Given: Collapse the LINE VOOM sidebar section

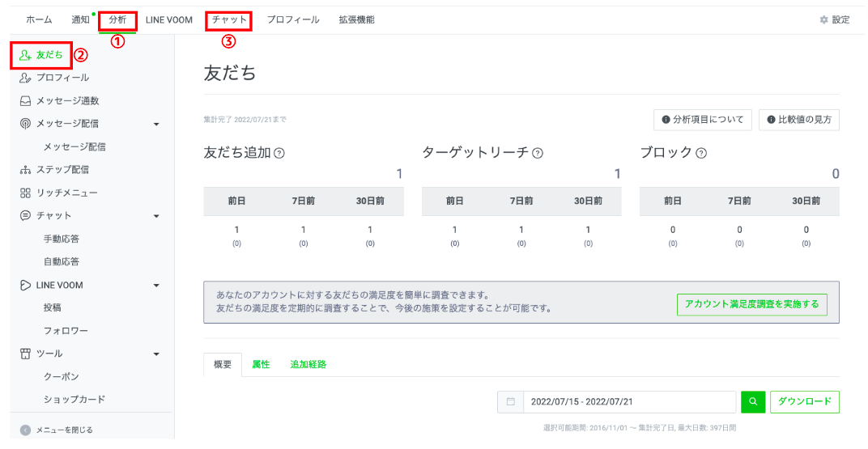Looking at the screenshot, I should 156,285.
